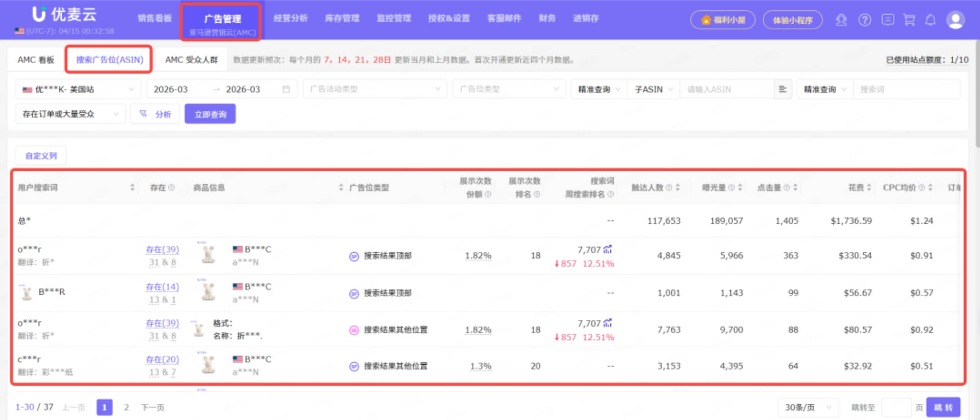Click the 立即查询 query button

click(x=210, y=114)
